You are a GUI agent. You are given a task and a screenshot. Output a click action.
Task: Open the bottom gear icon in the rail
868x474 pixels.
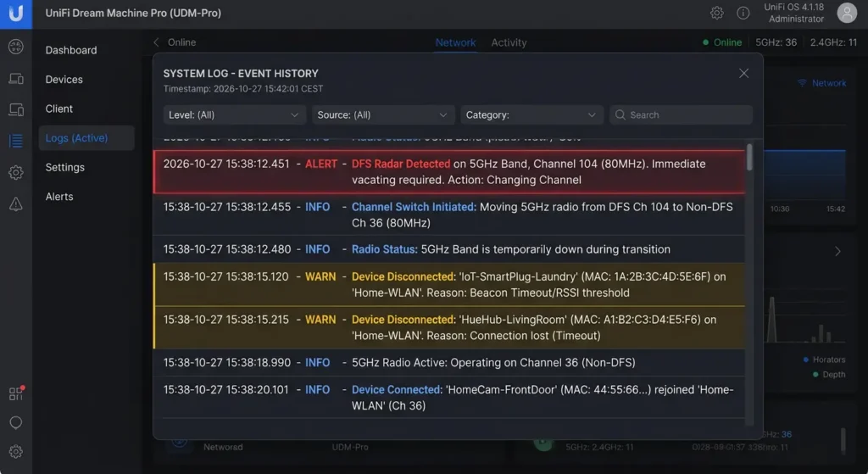[x=16, y=452]
